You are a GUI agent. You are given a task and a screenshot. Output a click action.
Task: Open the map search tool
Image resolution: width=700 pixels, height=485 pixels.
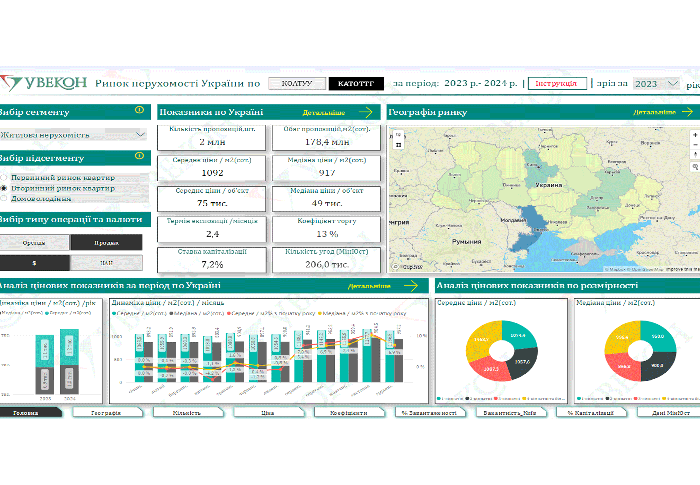tap(695, 167)
